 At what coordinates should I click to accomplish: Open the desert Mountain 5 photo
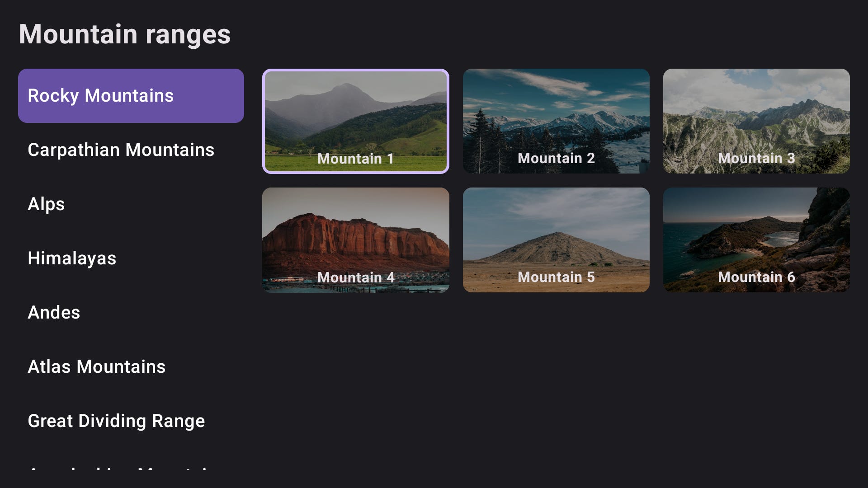click(556, 240)
